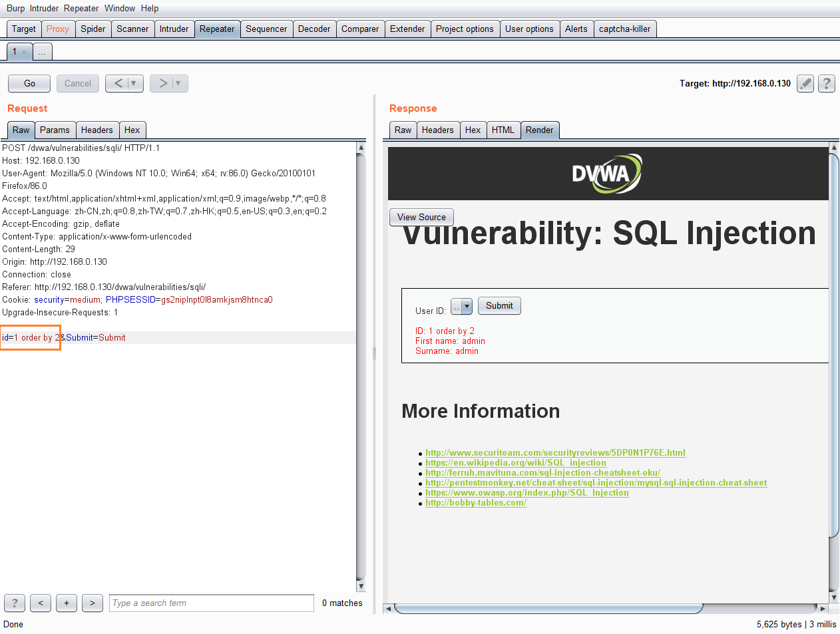
Task: Open the Help menu
Action: tap(150, 8)
